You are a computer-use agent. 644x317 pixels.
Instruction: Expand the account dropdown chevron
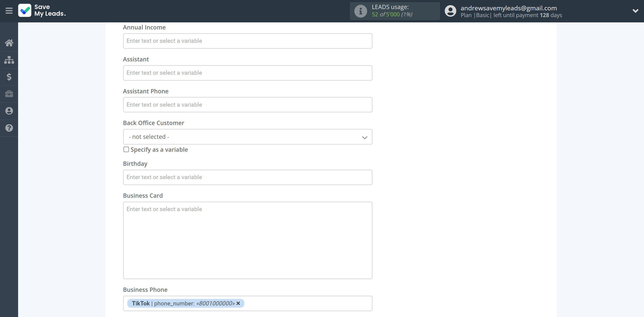635,11
